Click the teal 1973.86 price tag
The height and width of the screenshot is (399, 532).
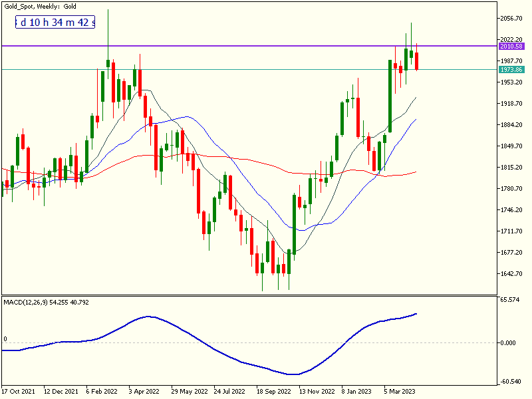point(511,69)
